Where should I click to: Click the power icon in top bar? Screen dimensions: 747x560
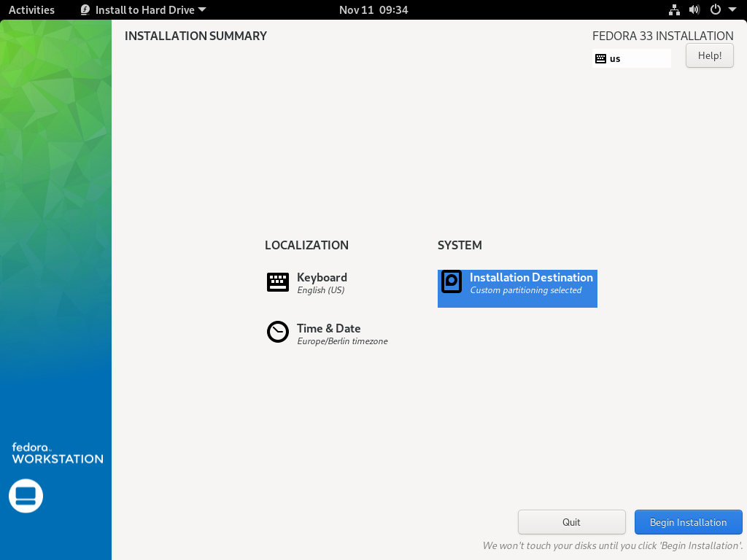tap(715, 9)
